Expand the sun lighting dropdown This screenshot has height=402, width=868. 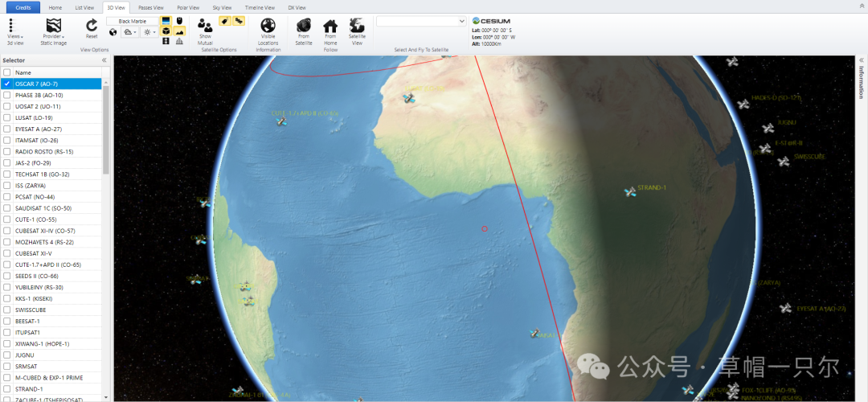pos(154,33)
